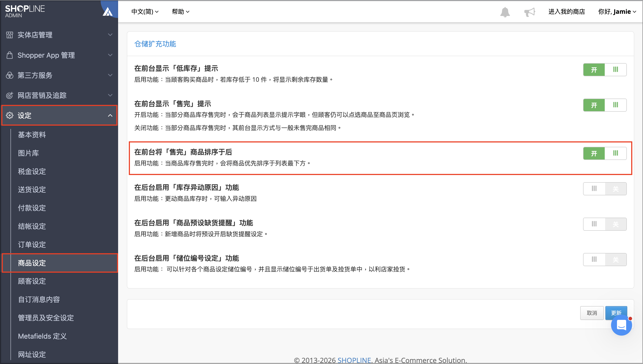Toggle off 在前台显示「售完」提示
643x364 pixels.
(605, 105)
